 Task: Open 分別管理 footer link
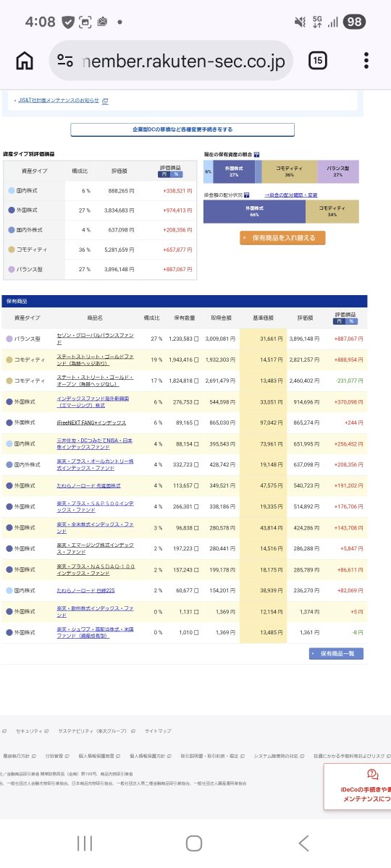pos(59,756)
